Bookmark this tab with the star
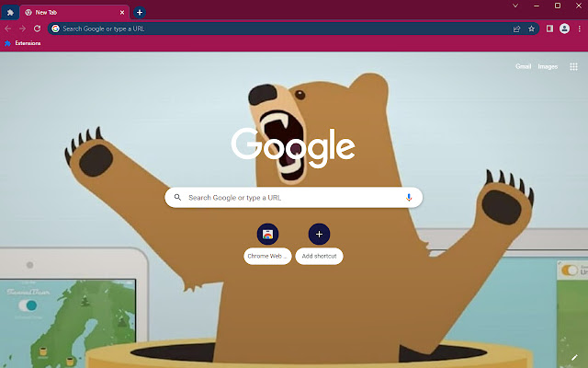588x368 pixels. [x=531, y=29]
